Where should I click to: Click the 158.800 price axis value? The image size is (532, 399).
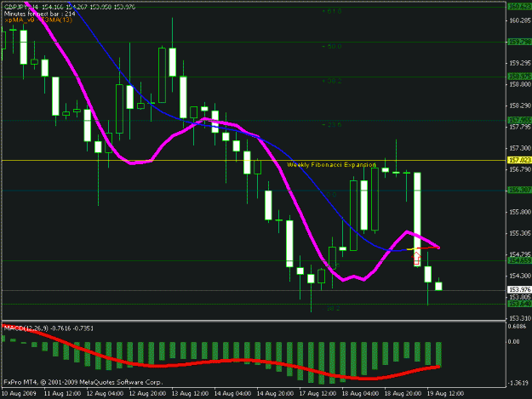point(520,84)
